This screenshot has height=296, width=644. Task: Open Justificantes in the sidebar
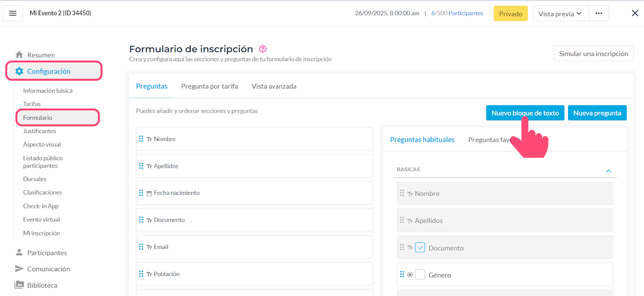40,131
